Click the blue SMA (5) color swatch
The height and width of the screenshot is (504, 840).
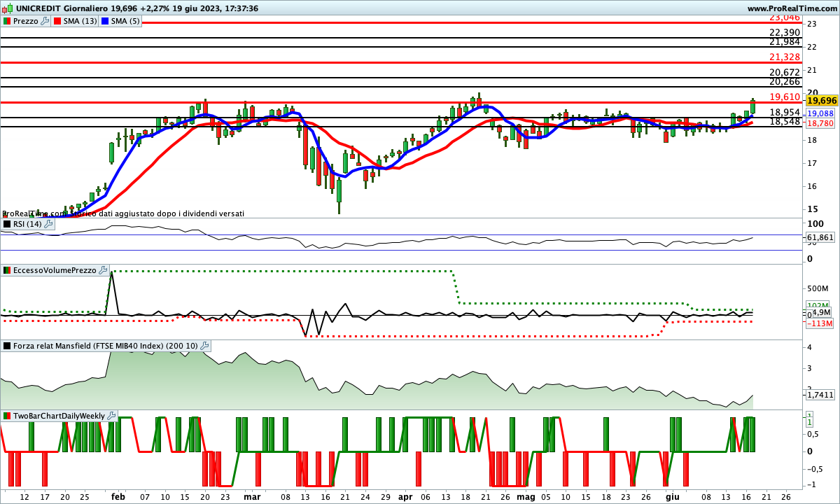[x=105, y=21]
